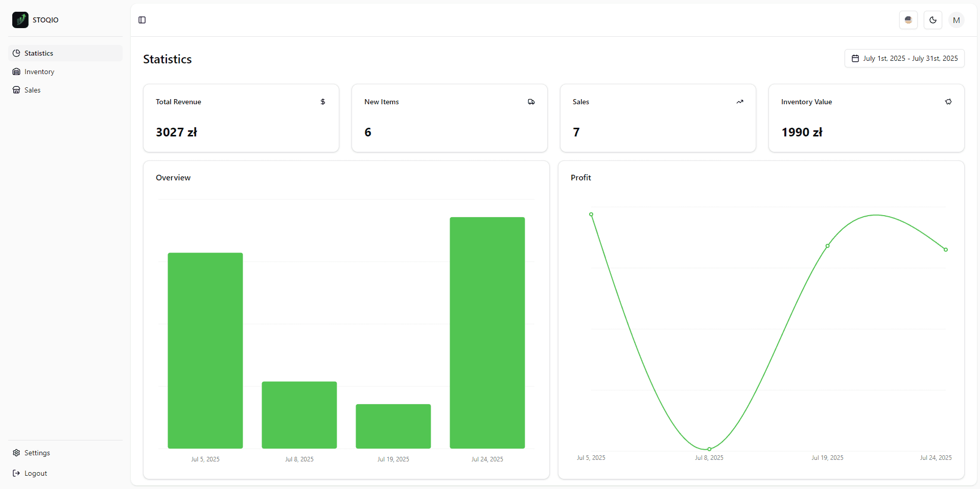Open the Sales page from the sidebar
This screenshot has height=489, width=980.
click(32, 90)
